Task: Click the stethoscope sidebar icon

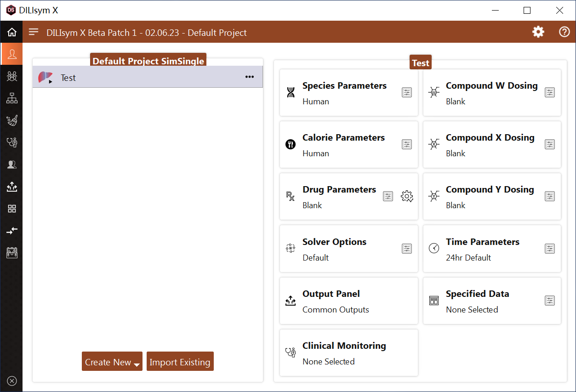Action: click(x=12, y=142)
